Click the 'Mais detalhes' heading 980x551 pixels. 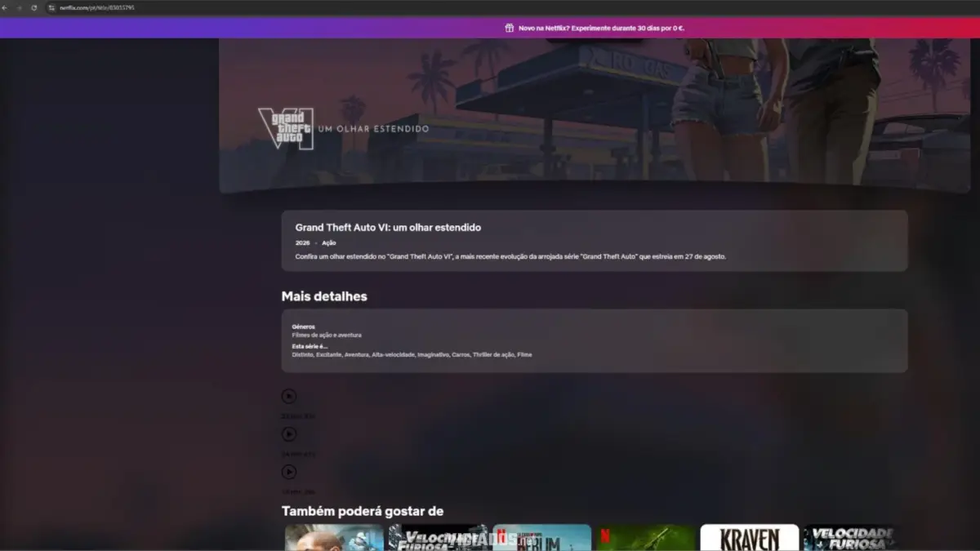(324, 296)
